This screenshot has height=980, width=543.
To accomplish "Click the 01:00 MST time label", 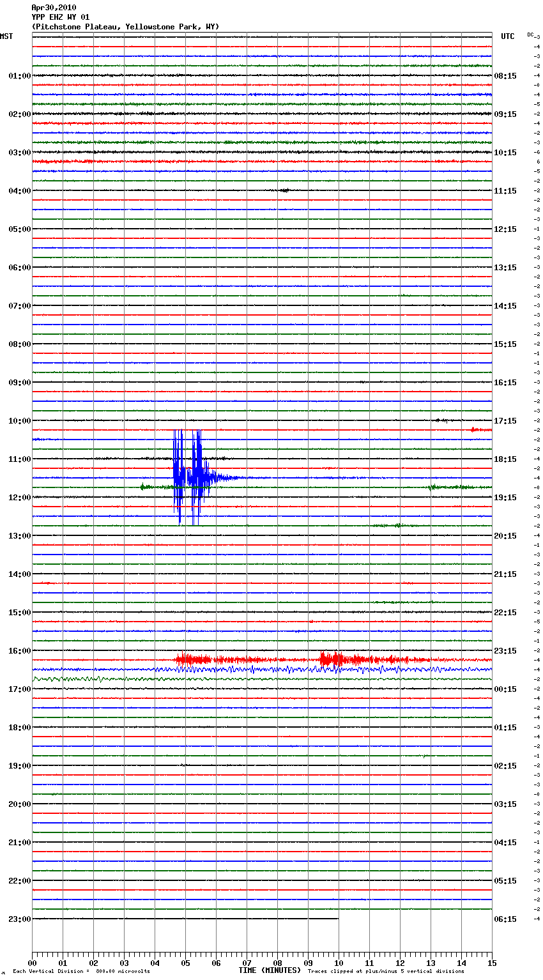I will click(19, 76).
